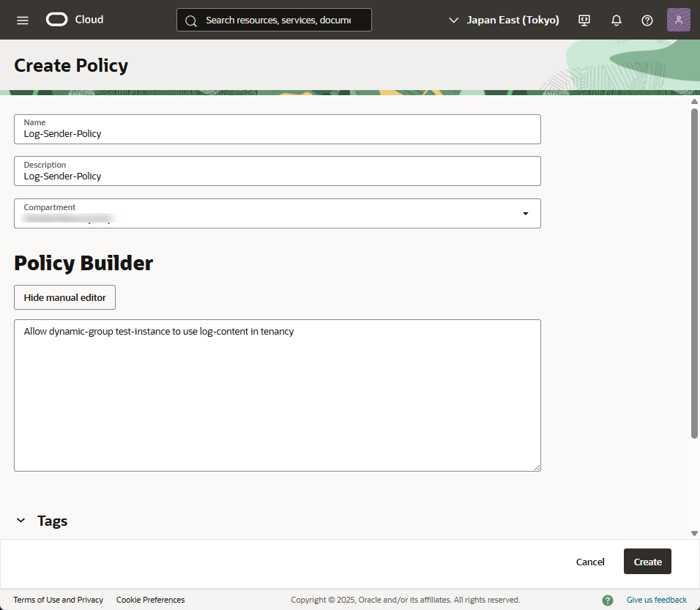
Task: Click the Give us feedback link
Action: pos(656,600)
